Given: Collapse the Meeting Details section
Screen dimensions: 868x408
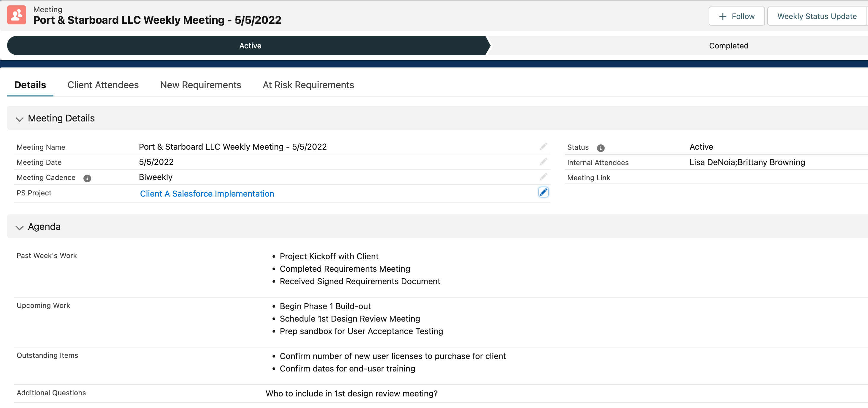Looking at the screenshot, I should point(20,119).
